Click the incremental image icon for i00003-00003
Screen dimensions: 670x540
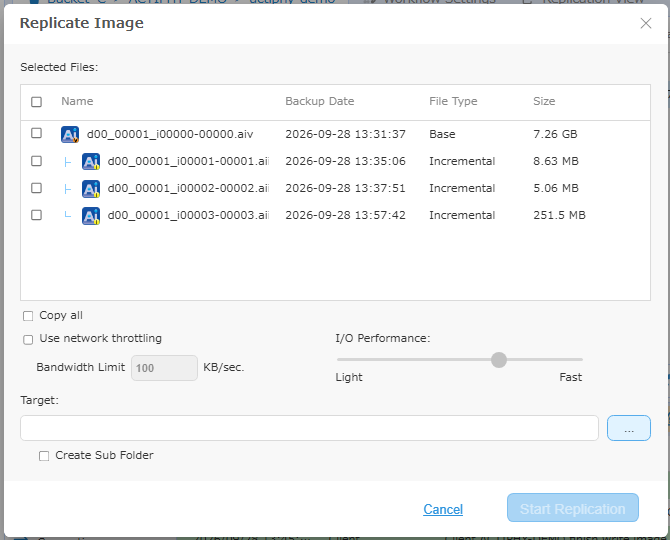tap(91, 216)
